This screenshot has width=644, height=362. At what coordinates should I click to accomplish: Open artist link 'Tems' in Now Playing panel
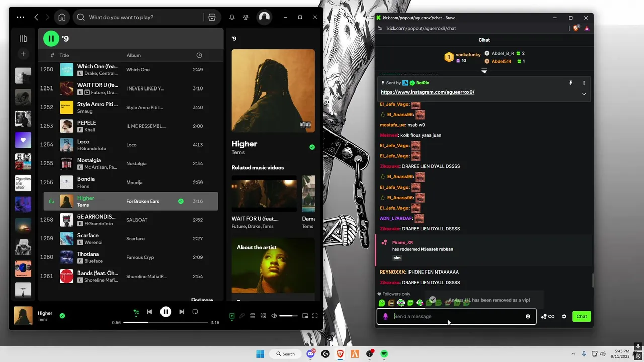[238, 152]
